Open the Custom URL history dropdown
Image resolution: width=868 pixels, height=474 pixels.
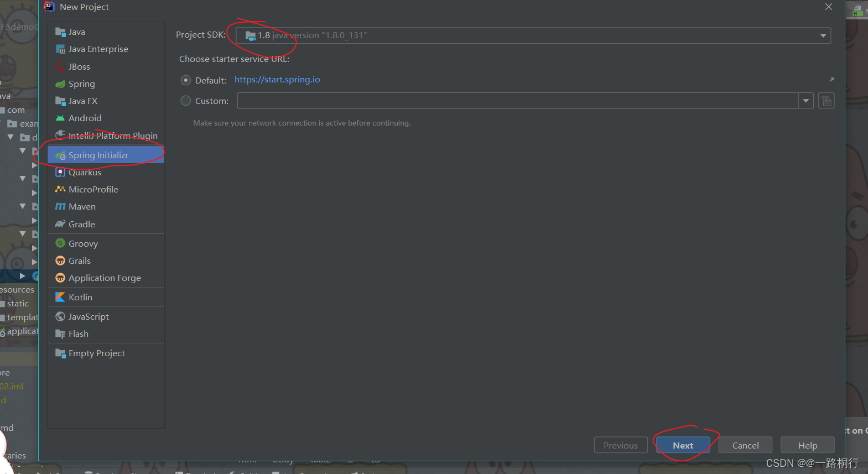click(806, 101)
